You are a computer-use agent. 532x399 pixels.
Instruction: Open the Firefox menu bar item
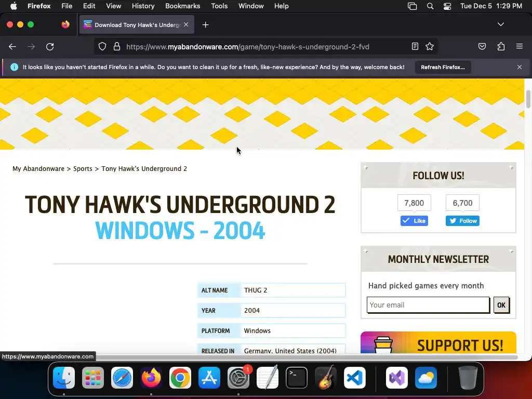pyautogui.click(x=39, y=6)
